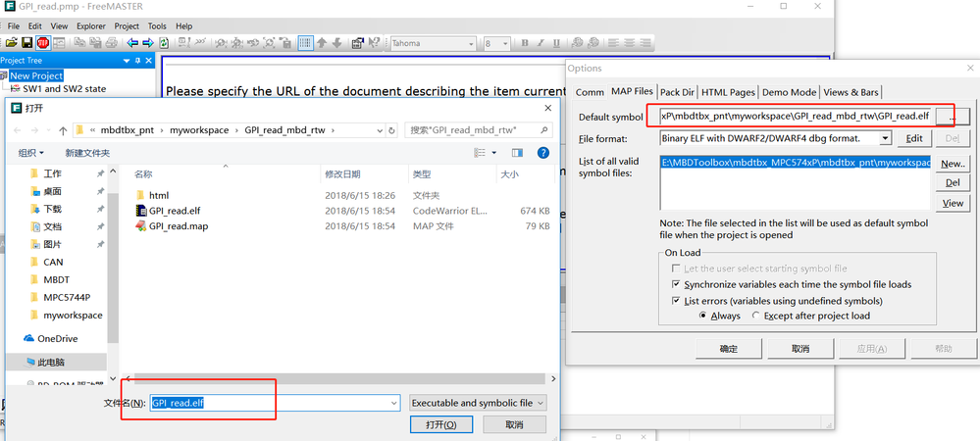980x441 pixels.
Task: Click the 打开(O) button in Open dialog
Action: [440, 424]
